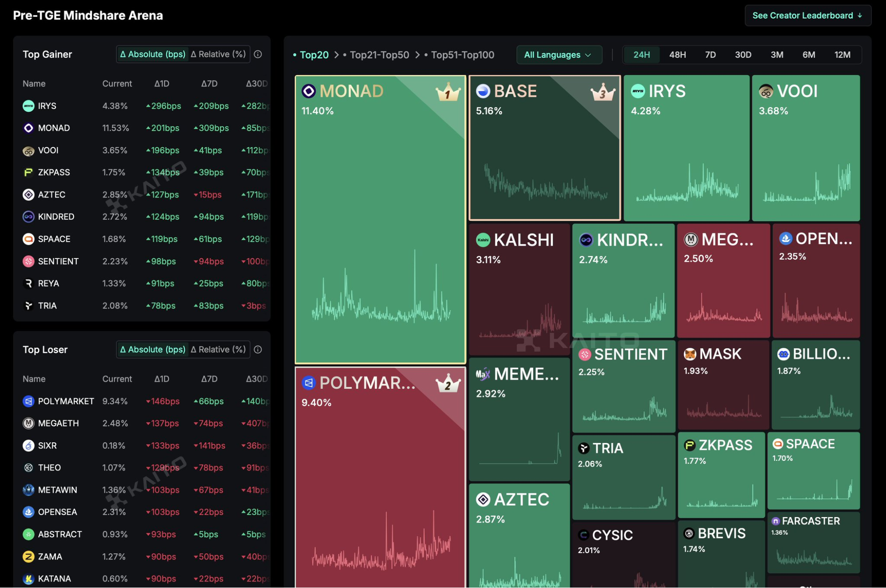Select the 30D timeframe tab

(x=743, y=55)
